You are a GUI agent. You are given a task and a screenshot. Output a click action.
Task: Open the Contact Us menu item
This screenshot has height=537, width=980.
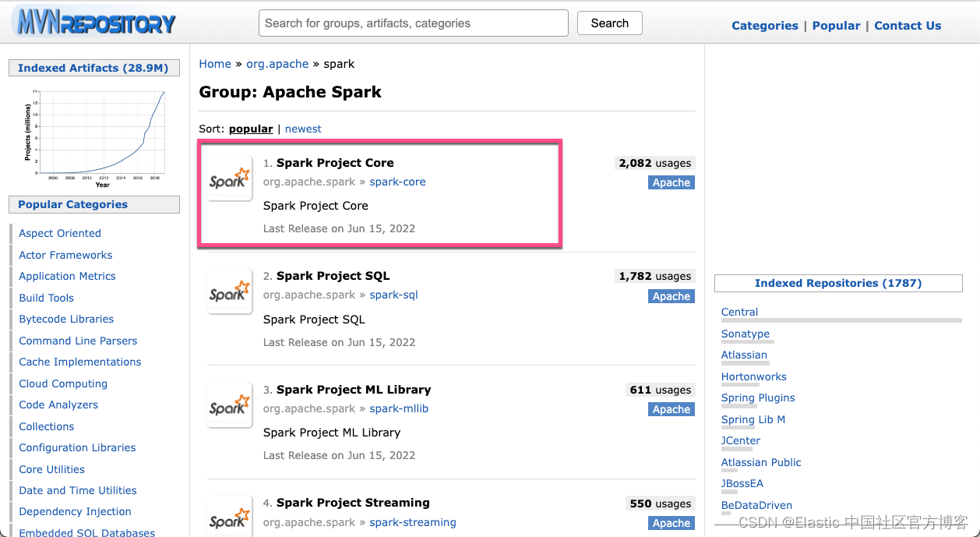pos(908,26)
